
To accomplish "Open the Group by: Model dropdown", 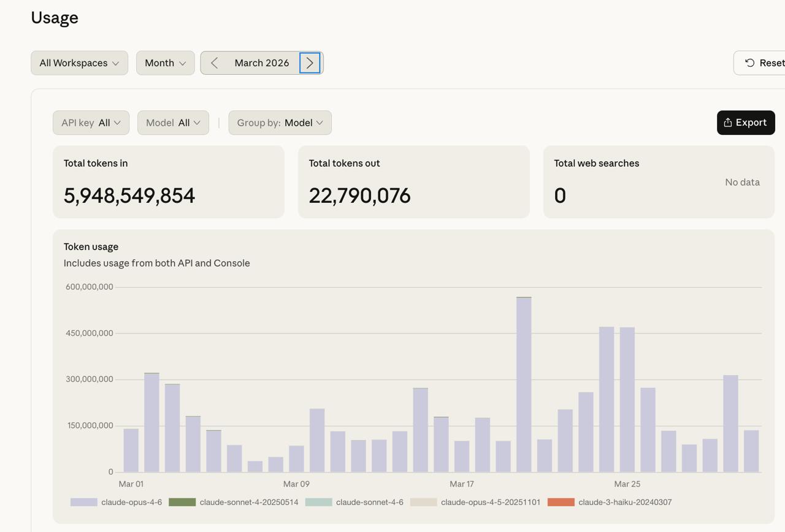I will tap(280, 123).
